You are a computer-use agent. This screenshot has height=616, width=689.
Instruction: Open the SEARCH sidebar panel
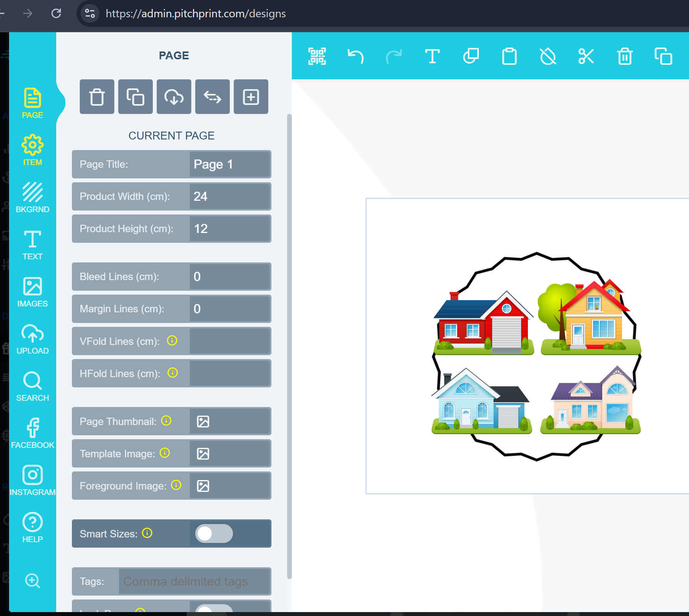pos(33,386)
